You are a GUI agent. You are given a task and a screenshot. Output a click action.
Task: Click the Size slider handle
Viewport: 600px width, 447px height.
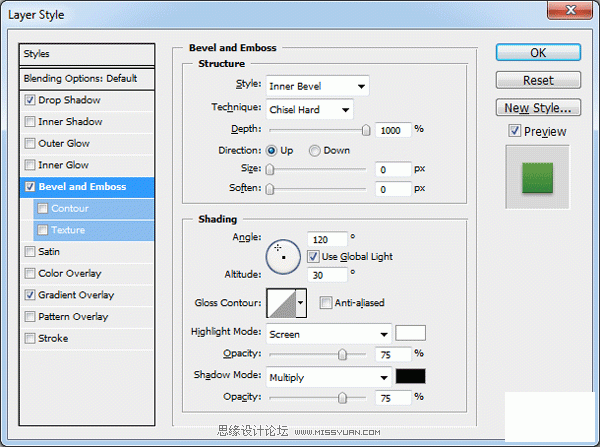(270, 169)
